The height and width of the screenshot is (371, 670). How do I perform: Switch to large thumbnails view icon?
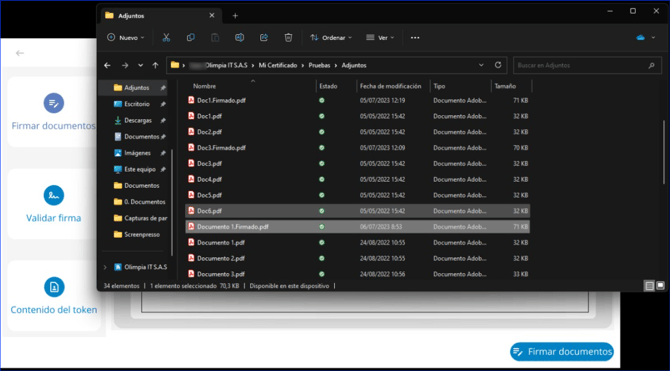(x=660, y=286)
